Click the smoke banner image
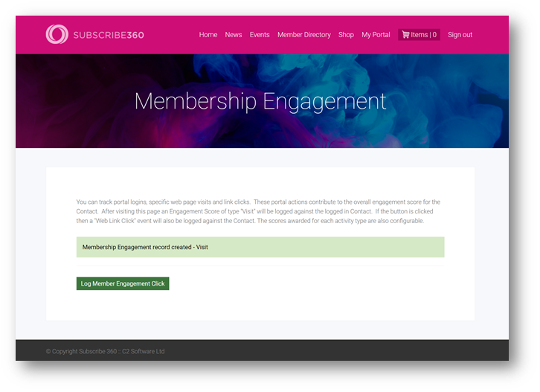Screen dimensions: 540x392 point(262,101)
